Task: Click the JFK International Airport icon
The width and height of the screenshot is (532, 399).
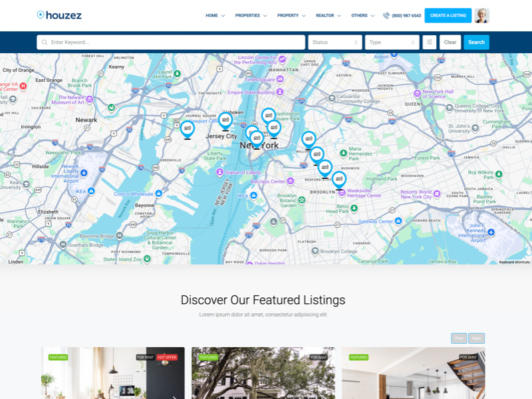Action: 491,232
